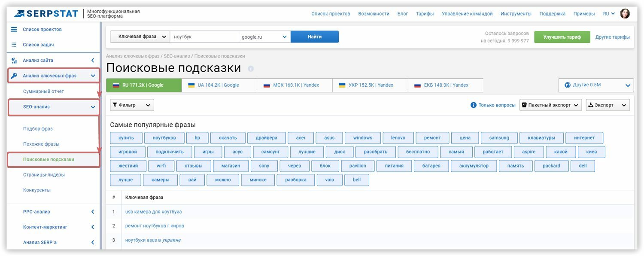Open Похожие фразы in sidebar
Image resolution: width=644 pixels, height=256 pixels.
pos(41,144)
